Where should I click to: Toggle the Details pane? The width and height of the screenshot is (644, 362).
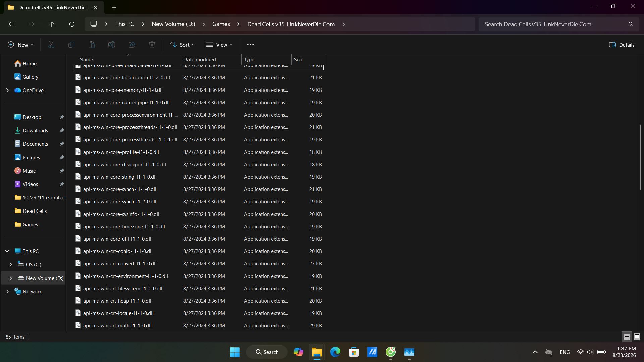622,45
